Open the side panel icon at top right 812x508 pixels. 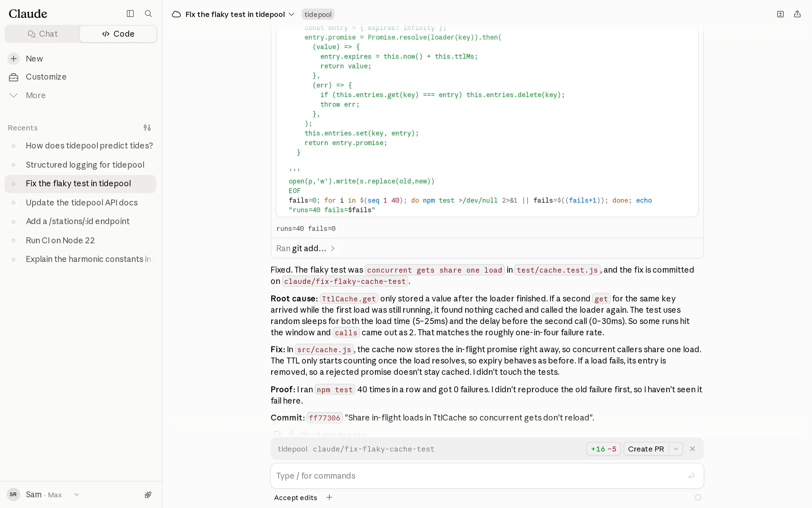click(x=780, y=14)
